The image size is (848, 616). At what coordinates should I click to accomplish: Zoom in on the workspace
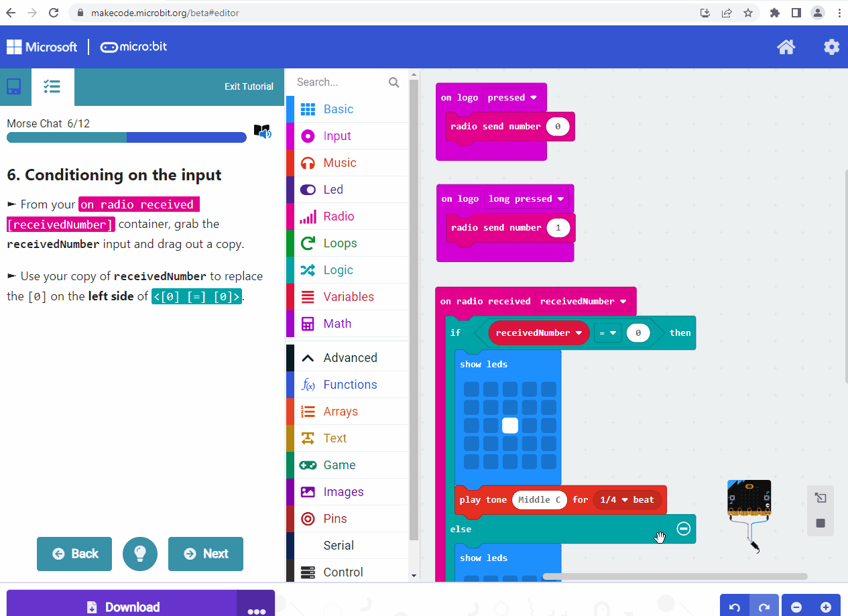point(827,606)
